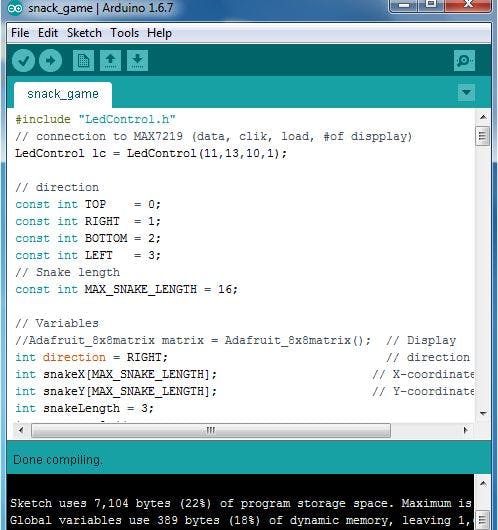The width and height of the screenshot is (498, 530).
Task: Click the horizontal scrollbar left arrow
Action: click(x=21, y=430)
